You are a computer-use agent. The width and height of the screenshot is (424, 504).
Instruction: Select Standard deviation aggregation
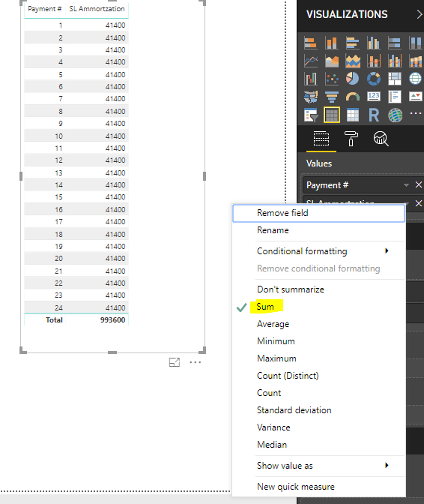(318, 410)
